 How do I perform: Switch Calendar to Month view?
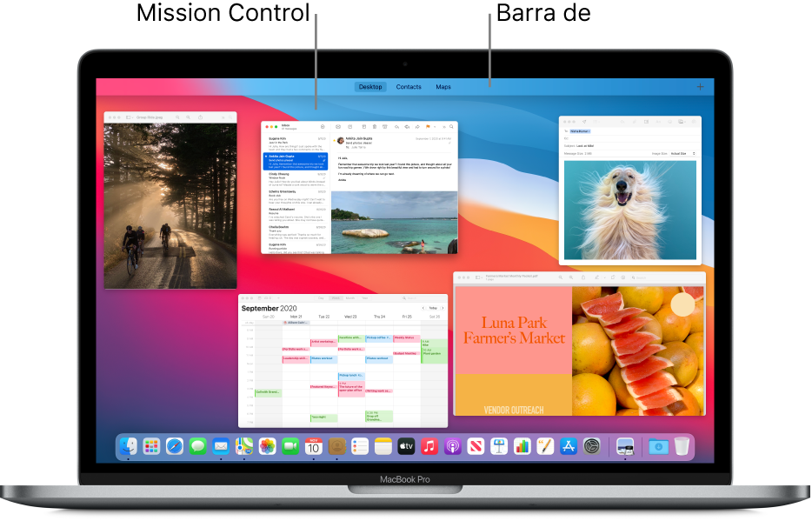coord(350,298)
